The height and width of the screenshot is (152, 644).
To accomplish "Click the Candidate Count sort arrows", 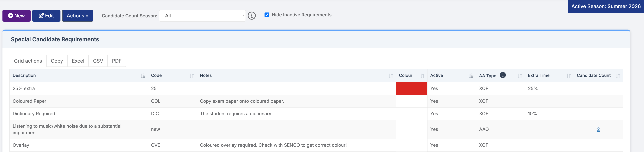I will 617,76.
